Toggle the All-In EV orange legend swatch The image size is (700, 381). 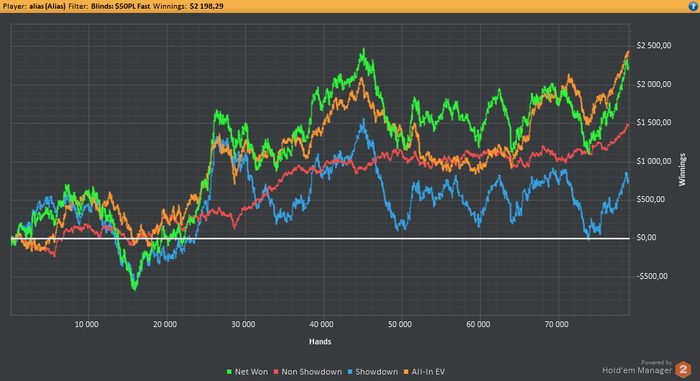(x=406, y=372)
